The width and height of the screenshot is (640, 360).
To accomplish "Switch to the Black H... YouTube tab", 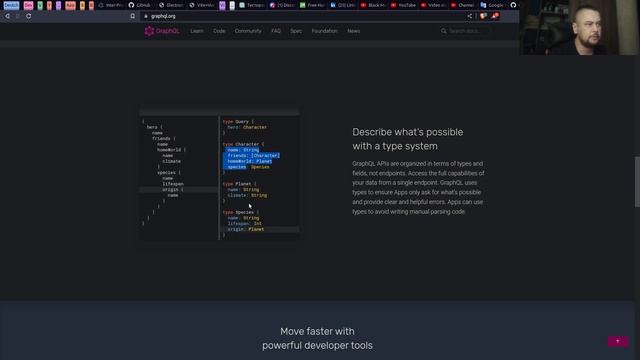I will 373,5.
